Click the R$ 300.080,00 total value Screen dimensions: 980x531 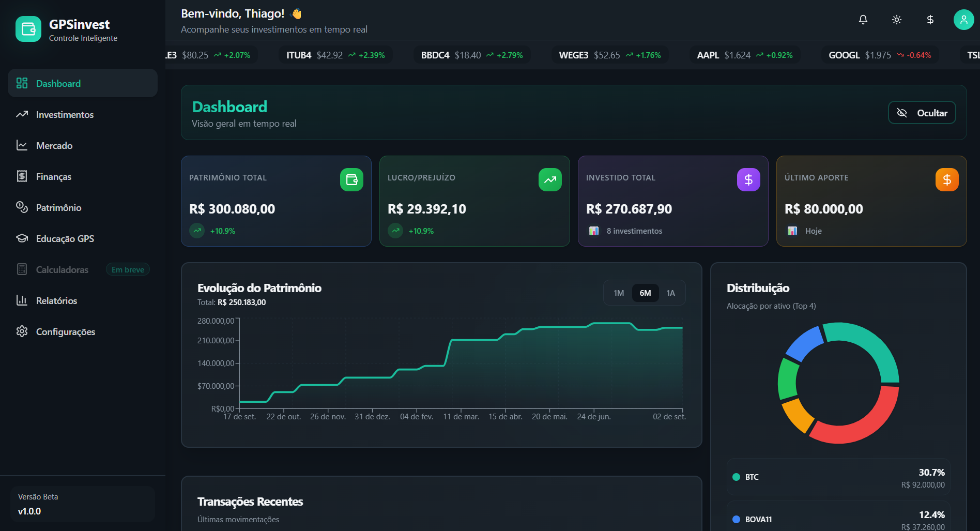pos(232,209)
